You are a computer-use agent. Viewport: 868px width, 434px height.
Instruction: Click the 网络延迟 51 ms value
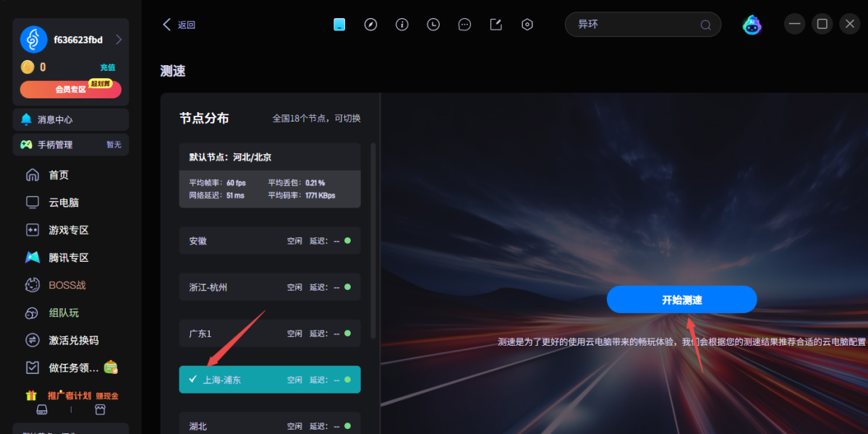pyautogui.click(x=235, y=195)
